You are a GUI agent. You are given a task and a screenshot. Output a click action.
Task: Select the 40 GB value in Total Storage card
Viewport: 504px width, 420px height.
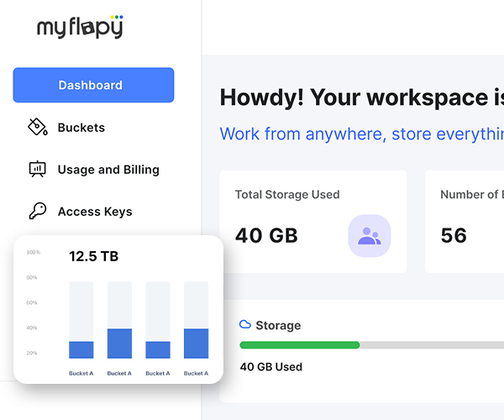click(266, 235)
